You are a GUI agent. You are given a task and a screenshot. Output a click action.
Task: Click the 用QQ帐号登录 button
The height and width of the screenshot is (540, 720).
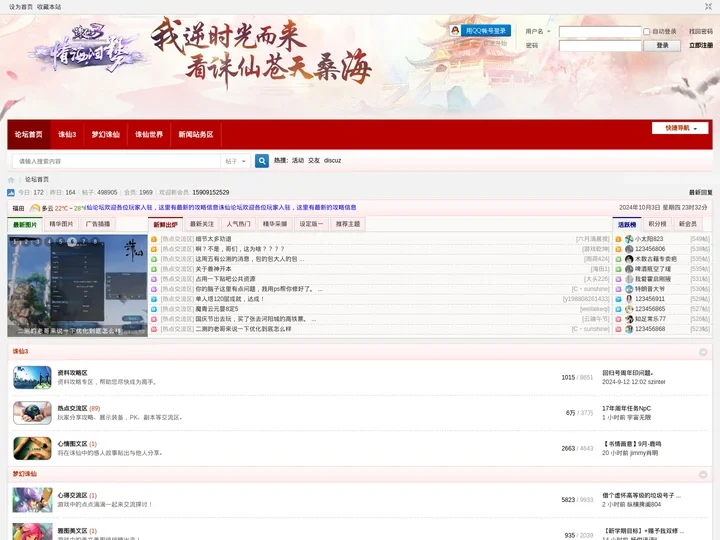(481, 31)
